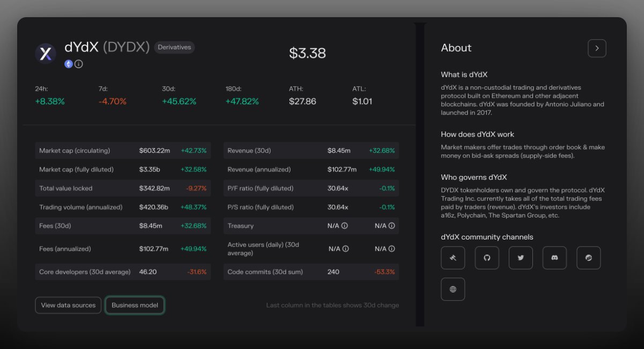Click the Derivatives category tag

coord(174,47)
